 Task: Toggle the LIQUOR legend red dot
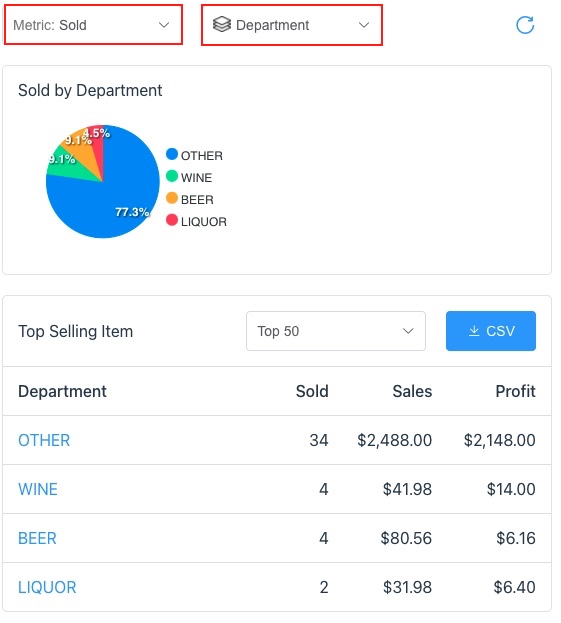[x=172, y=220]
